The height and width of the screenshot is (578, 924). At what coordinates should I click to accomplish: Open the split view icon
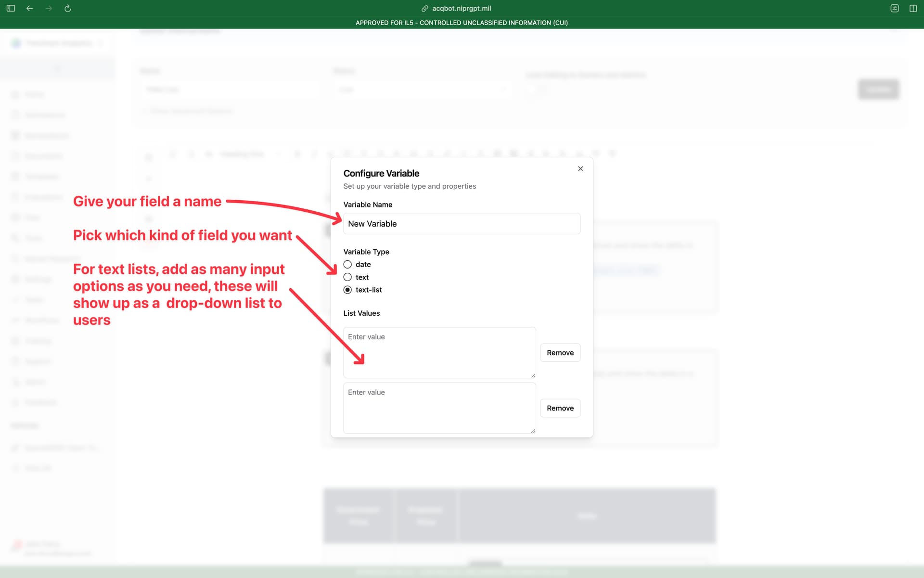point(913,8)
